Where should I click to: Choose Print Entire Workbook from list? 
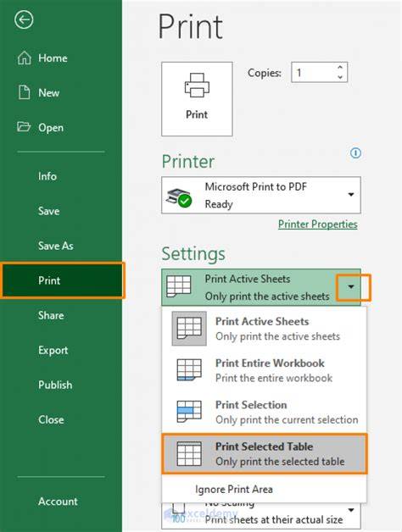[x=264, y=370]
